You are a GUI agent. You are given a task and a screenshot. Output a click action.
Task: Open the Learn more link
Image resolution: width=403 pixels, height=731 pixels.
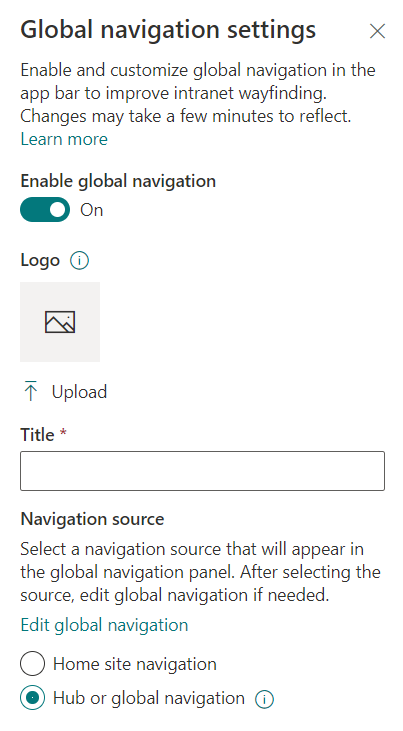coord(64,139)
